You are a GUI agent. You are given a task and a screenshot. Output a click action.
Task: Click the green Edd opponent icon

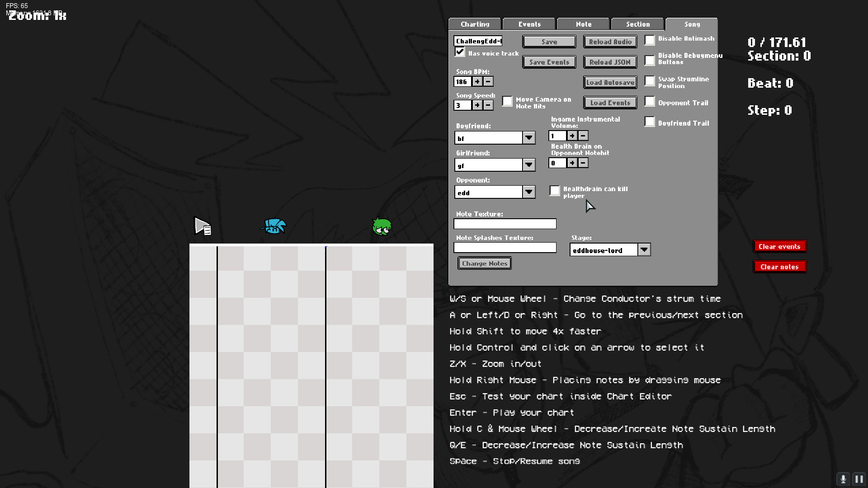(x=382, y=226)
